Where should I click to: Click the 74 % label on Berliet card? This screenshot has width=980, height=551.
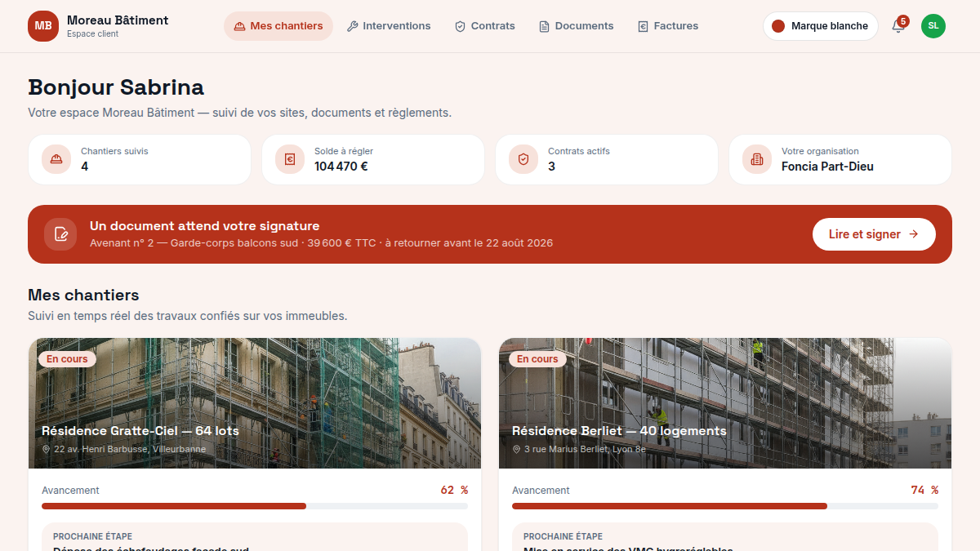[x=924, y=491]
